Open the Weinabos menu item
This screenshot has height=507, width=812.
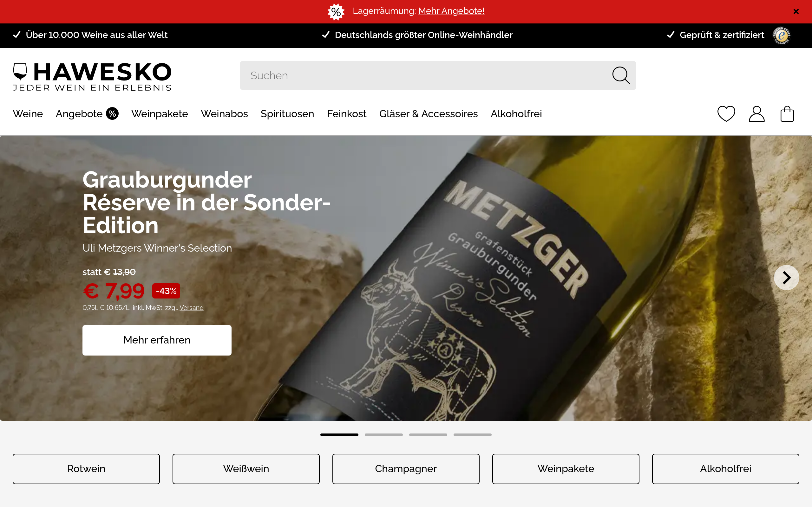click(224, 114)
